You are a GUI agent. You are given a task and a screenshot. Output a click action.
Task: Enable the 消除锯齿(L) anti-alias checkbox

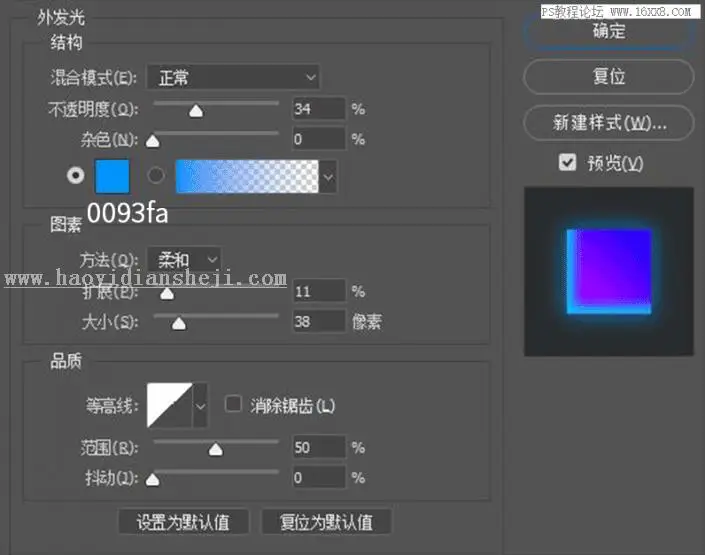(233, 404)
